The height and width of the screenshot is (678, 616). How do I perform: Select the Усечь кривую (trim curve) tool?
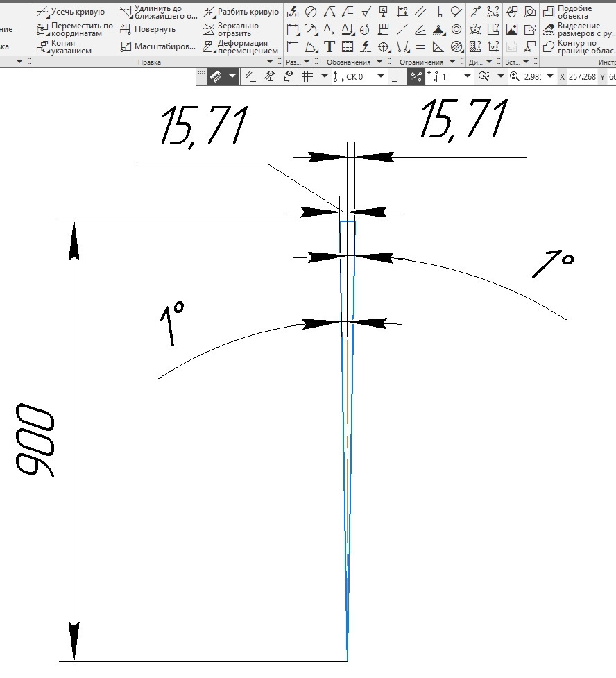click(71, 12)
